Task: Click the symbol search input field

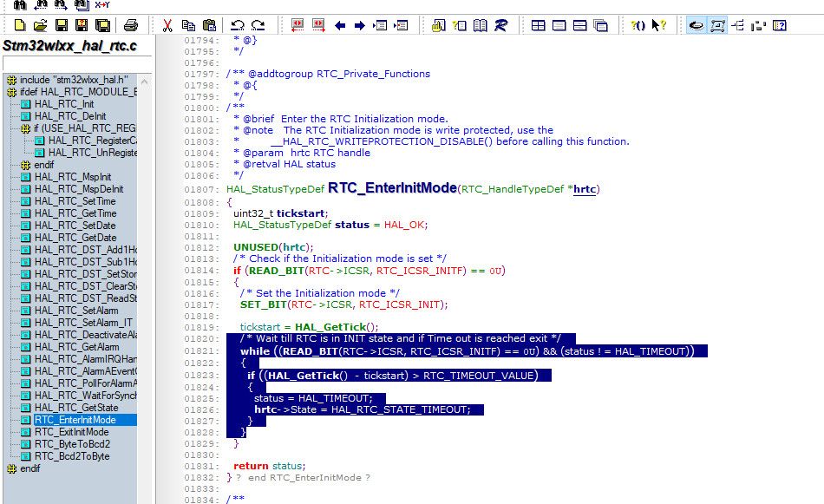Action: (77, 63)
